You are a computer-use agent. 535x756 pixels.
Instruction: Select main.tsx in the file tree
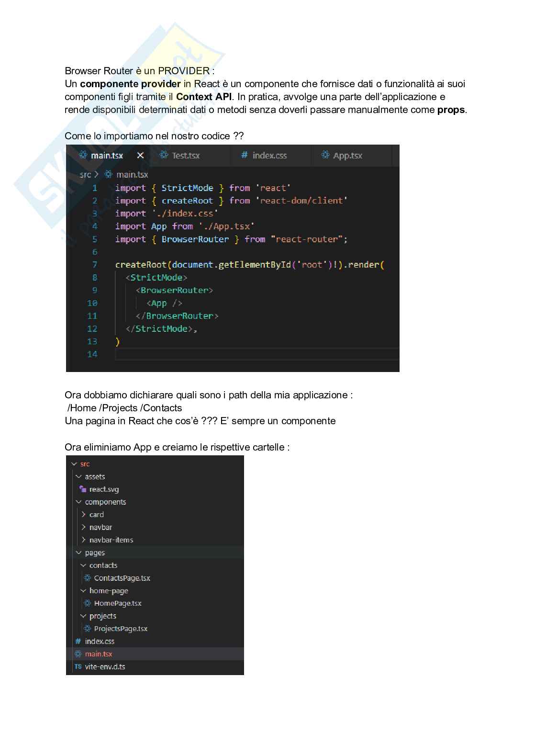99,654
